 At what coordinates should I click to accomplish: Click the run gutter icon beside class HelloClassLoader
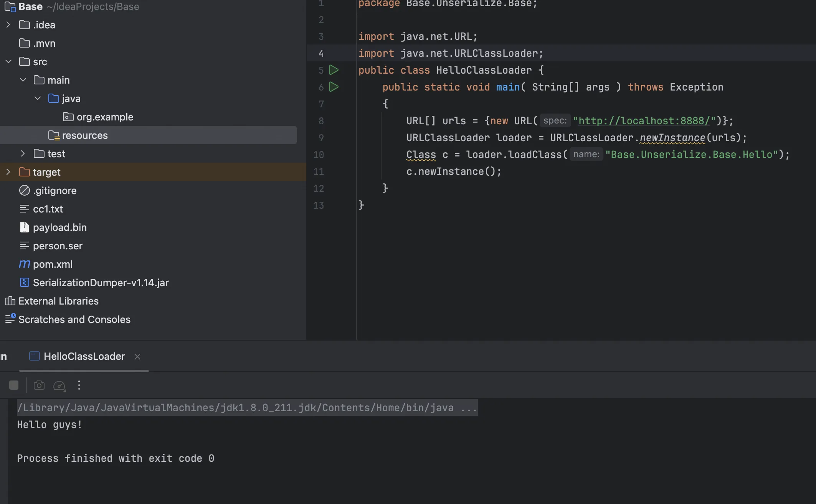coord(334,70)
